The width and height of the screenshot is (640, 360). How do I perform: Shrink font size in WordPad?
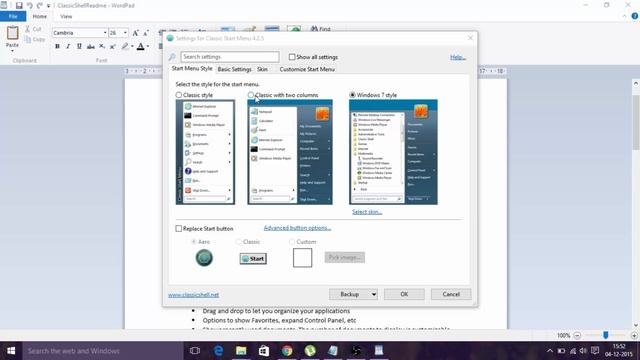click(x=146, y=33)
